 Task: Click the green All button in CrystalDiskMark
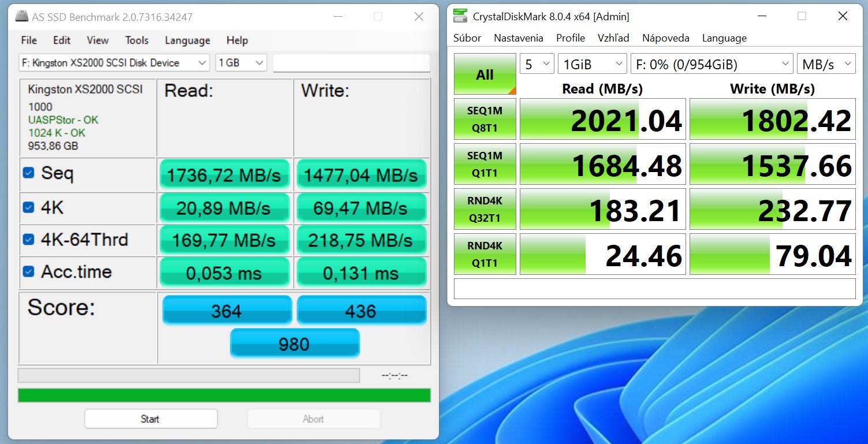tap(485, 74)
